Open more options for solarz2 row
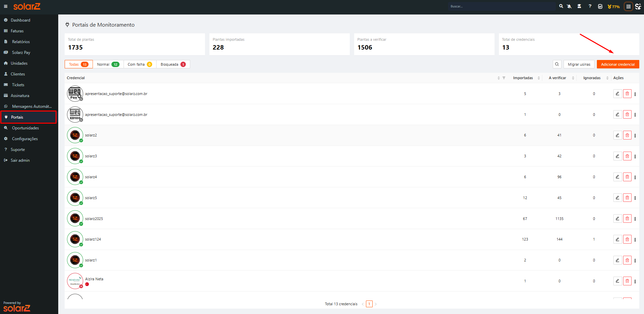 point(635,135)
